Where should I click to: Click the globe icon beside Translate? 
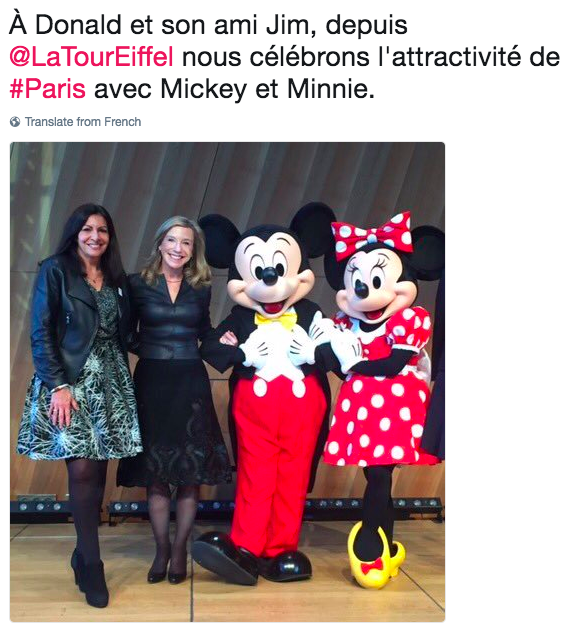pos(15,122)
